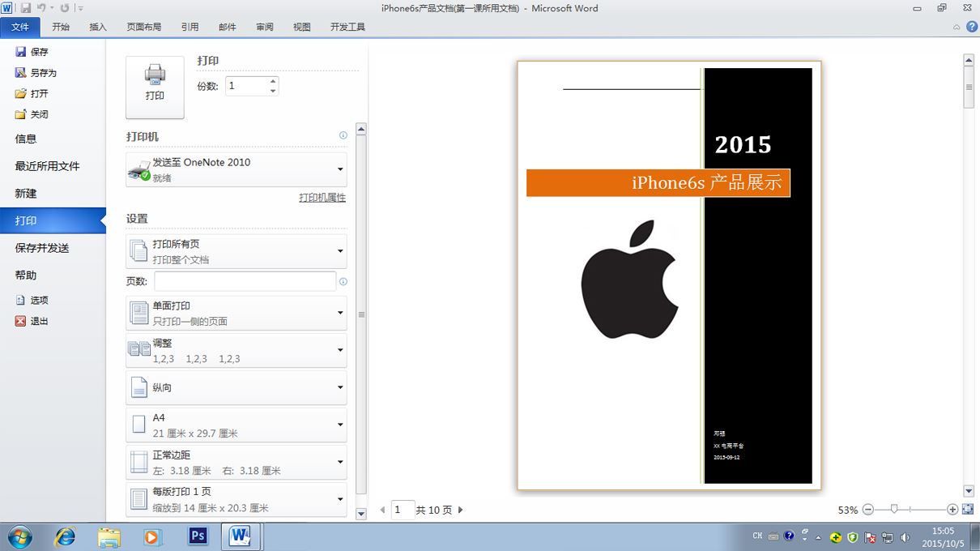
Task: Open the Customize Quick Access Toolbar arrow
Action: click(x=80, y=8)
